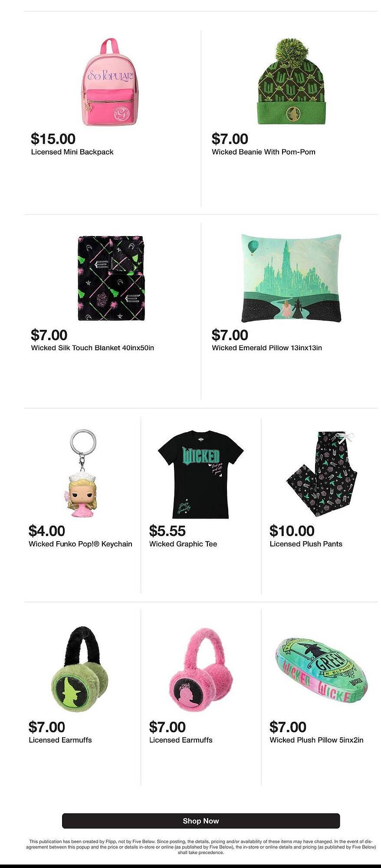Select the $5.55 price of Wicked Graphic Tee
381x868 pixels.
tap(167, 531)
